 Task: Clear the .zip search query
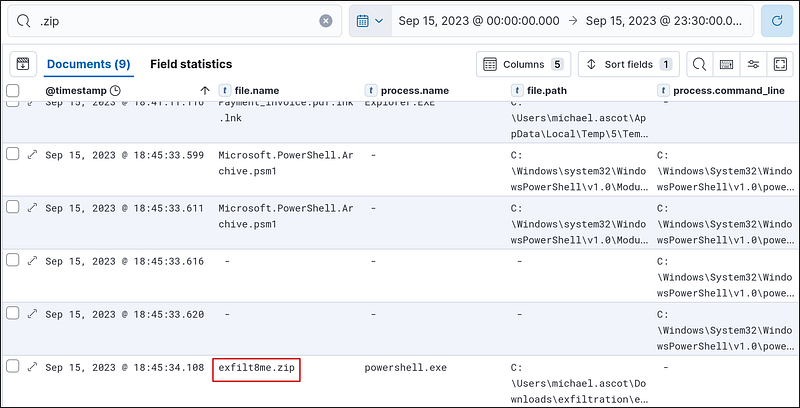click(x=326, y=21)
